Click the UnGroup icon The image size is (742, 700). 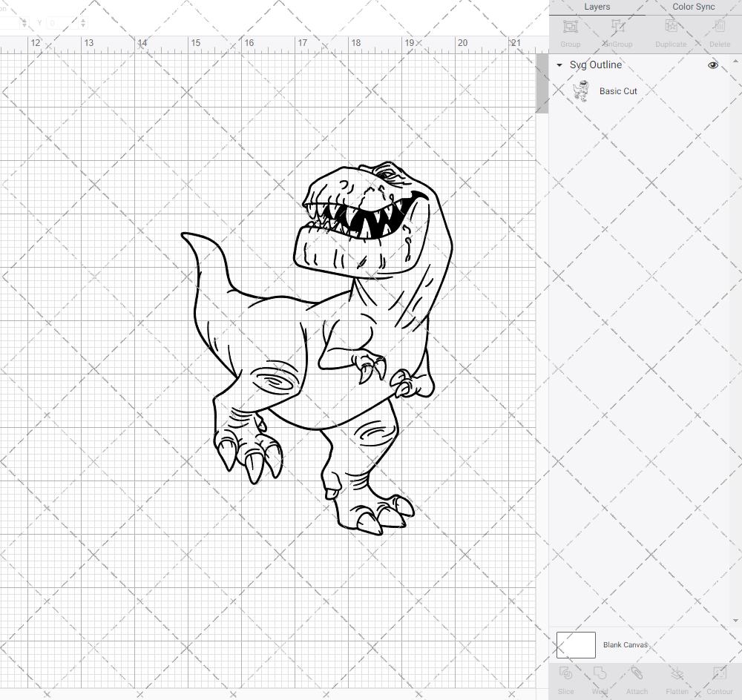(617, 31)
